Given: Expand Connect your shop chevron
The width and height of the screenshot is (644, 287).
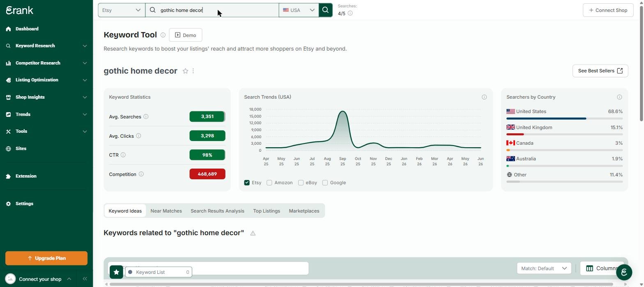Looking at the screenshot, I should 69,279.
